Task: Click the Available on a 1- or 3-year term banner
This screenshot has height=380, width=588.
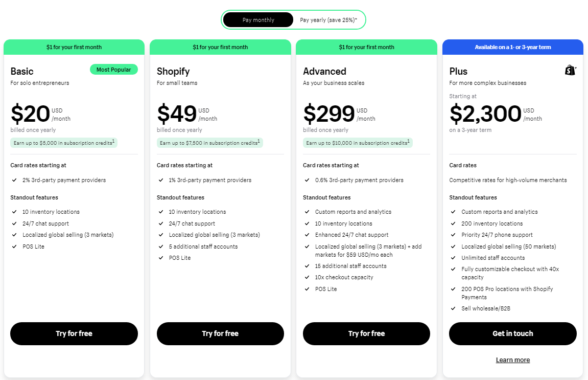Action: 512,47
